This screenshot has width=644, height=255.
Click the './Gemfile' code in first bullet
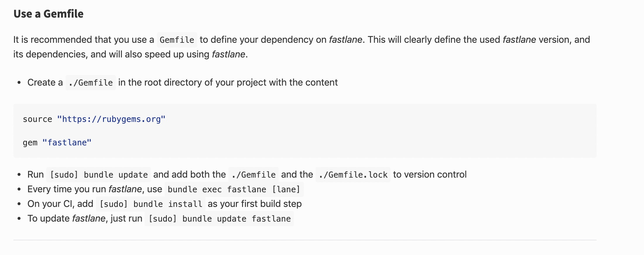[91, 83]
